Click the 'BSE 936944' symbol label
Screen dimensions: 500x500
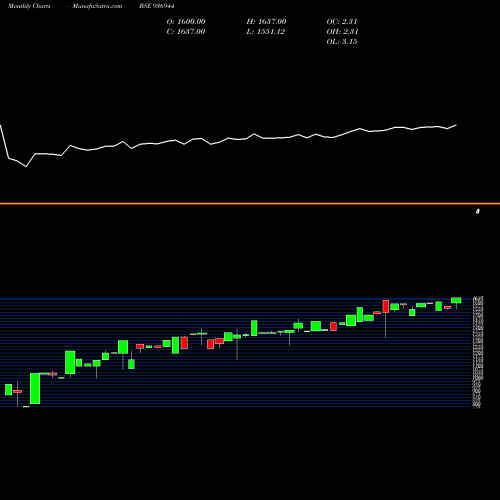pos(156,6)
